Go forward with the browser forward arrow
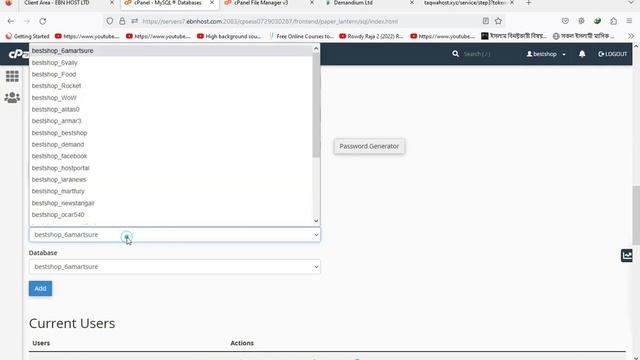 coord(27,21)
